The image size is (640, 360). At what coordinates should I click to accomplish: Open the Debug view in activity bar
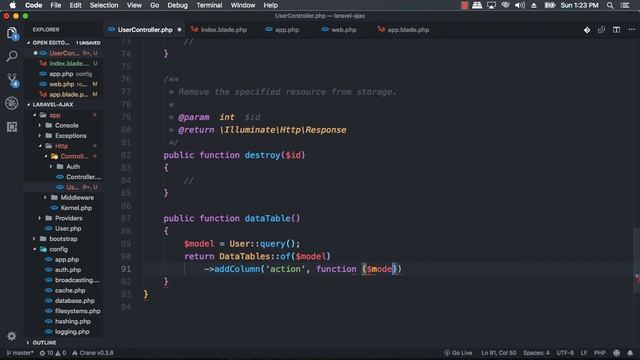pyautogui.click(x=12, y=103)
